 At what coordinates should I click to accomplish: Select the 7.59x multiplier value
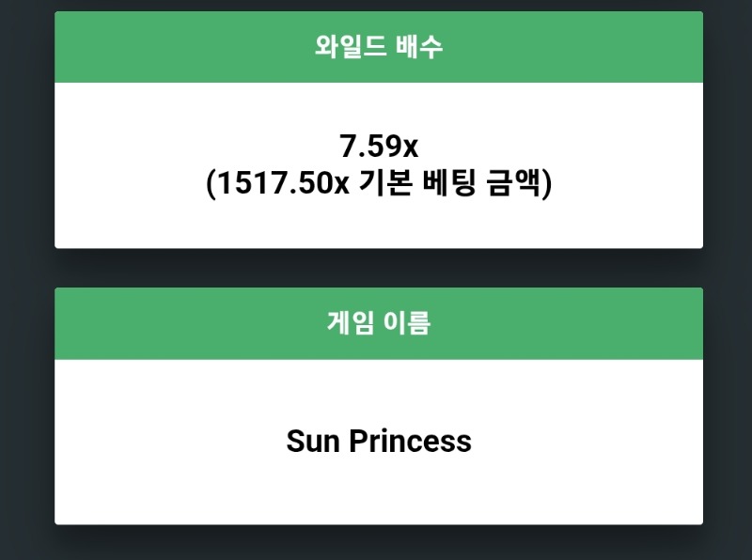click(378, 146)
